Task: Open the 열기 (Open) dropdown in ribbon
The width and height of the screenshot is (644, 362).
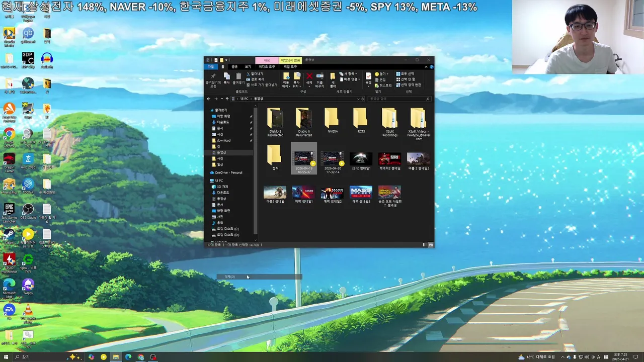Action: click(x=381, y=74)
